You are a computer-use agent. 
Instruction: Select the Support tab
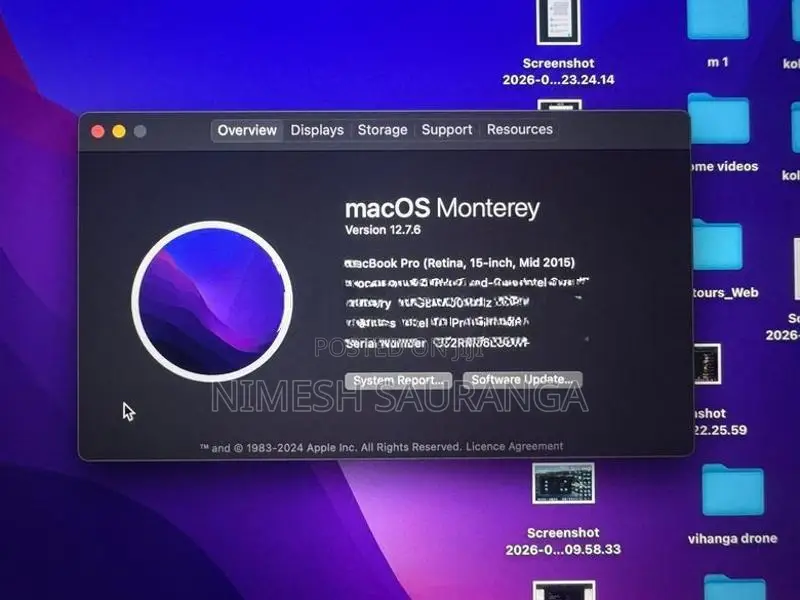pyautogui.click(x=446, y=130)
